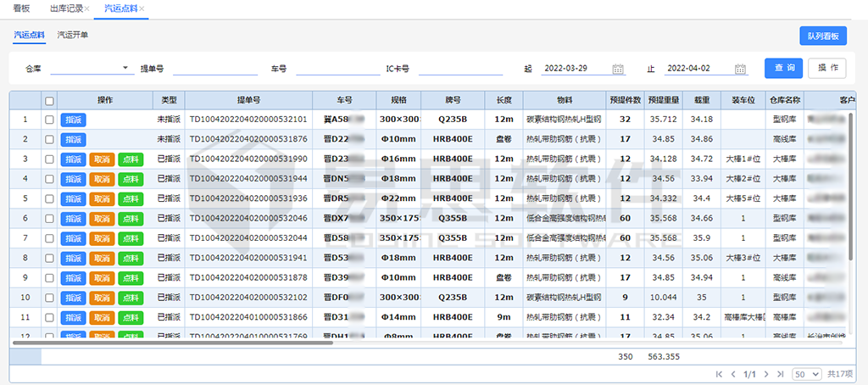Screen dimensions: 868x385
Task: Jump to the last page of results
Action: [x=779, y=374]
